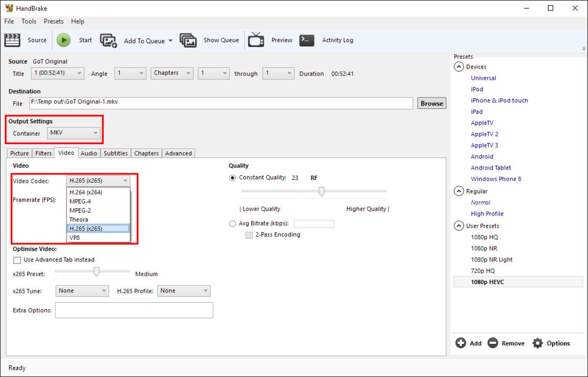Click the Preview television icon
The height and width of the screenshot is (377, 588).
[256, 40]
